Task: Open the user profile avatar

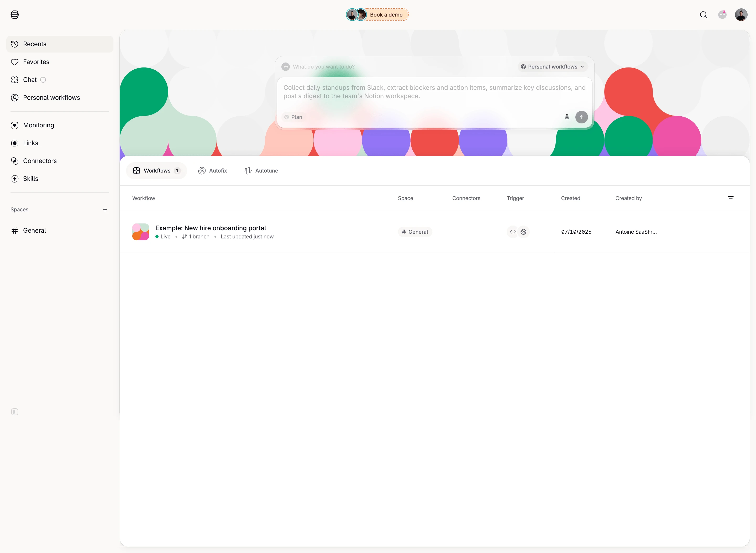Action: (741, 15)
